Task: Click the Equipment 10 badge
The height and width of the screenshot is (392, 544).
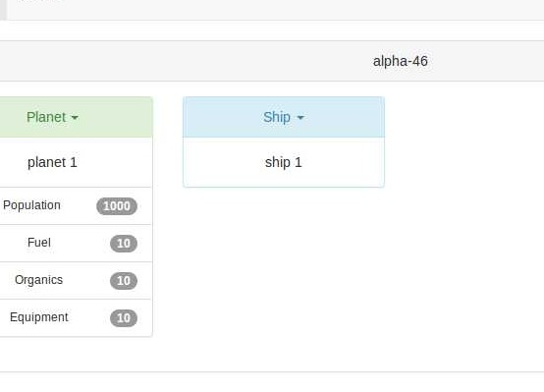Action: [x=124, y=318]
